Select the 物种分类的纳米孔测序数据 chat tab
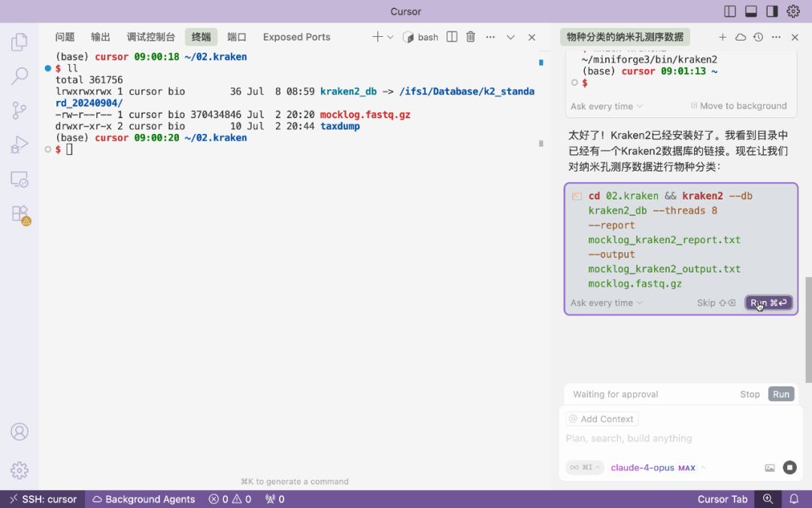The image size is (812, 508). point(625,37)
